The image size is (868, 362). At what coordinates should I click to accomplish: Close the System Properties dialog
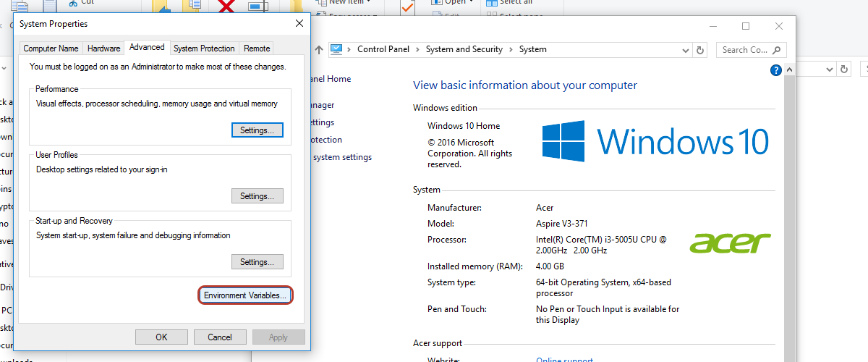[299, 24]
